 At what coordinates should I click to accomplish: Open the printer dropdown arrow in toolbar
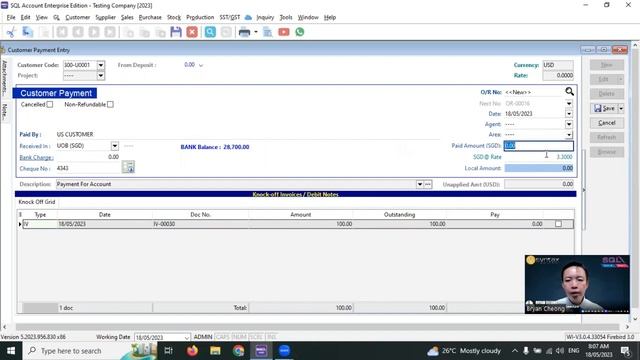click(256, 32)
